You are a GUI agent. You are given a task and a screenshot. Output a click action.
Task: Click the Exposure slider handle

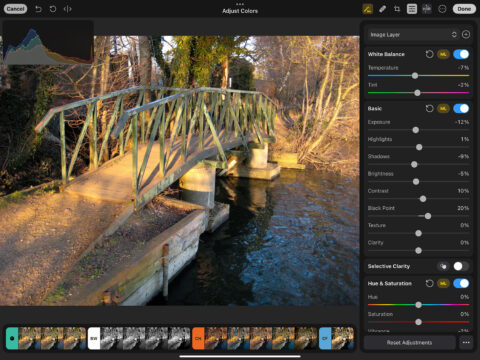coord(416,130)
